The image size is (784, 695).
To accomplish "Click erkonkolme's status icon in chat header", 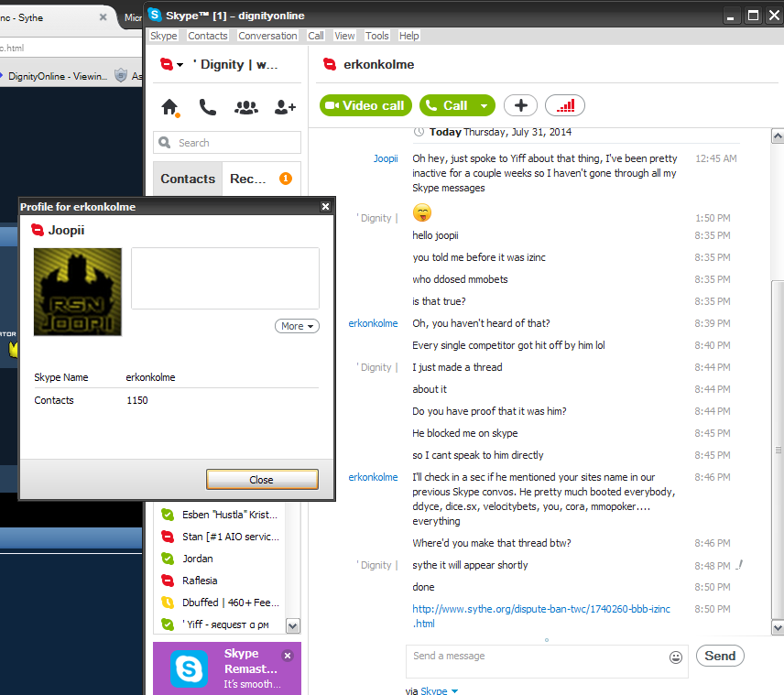I will (x=330, y=64).
